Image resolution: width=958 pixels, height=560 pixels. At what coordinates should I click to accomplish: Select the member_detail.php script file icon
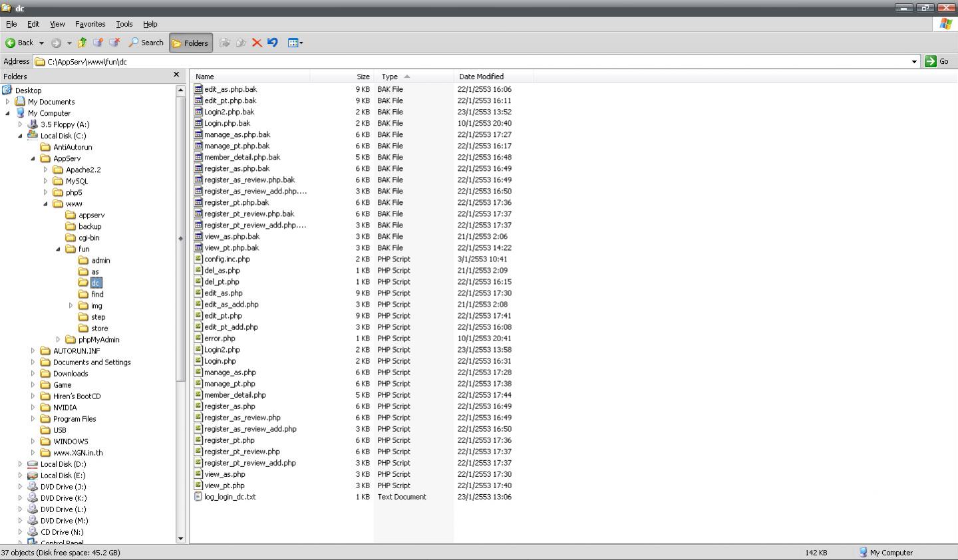(x=198, y=395)
